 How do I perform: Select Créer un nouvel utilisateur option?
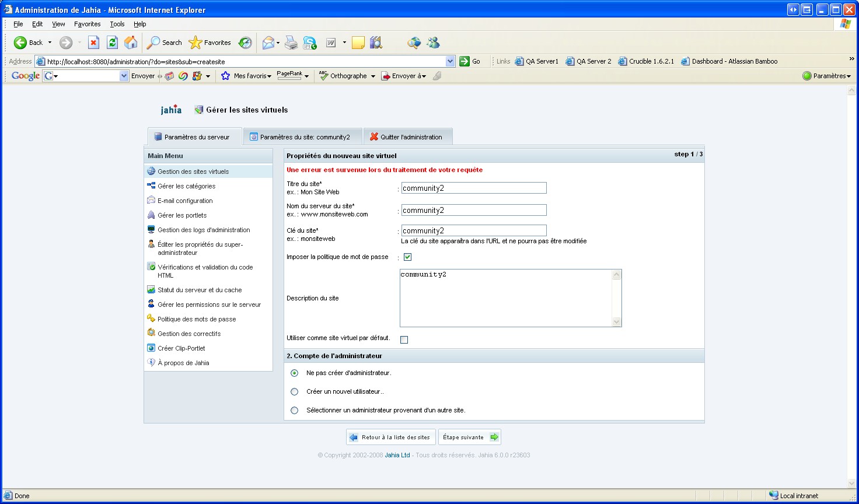click(x=295, y=391)
